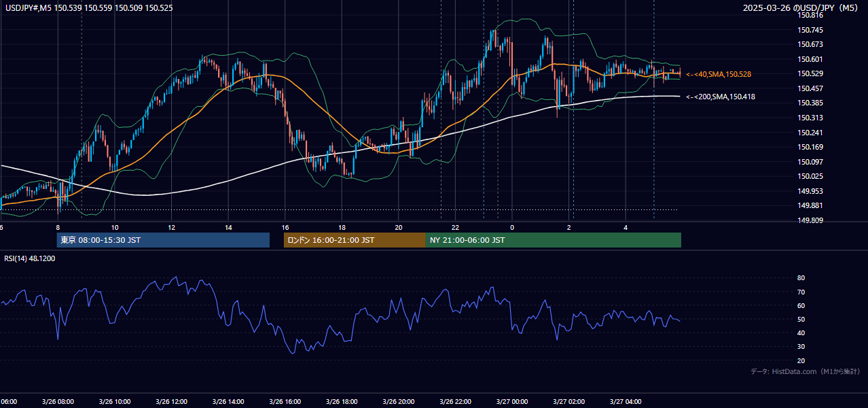Click price axis value 150.313
This screenshot has height=408, width=868.
pos(810,118)
